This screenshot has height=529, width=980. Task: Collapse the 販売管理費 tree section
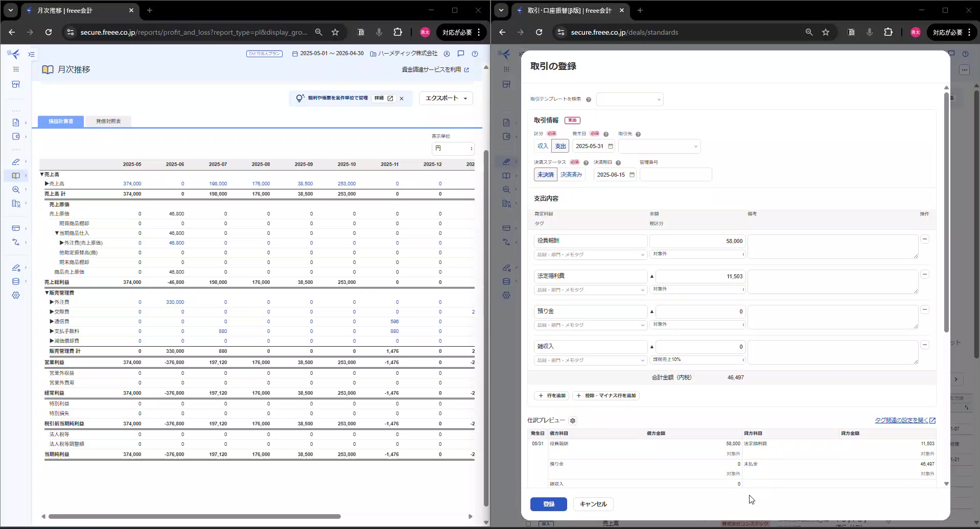(46, 293)
